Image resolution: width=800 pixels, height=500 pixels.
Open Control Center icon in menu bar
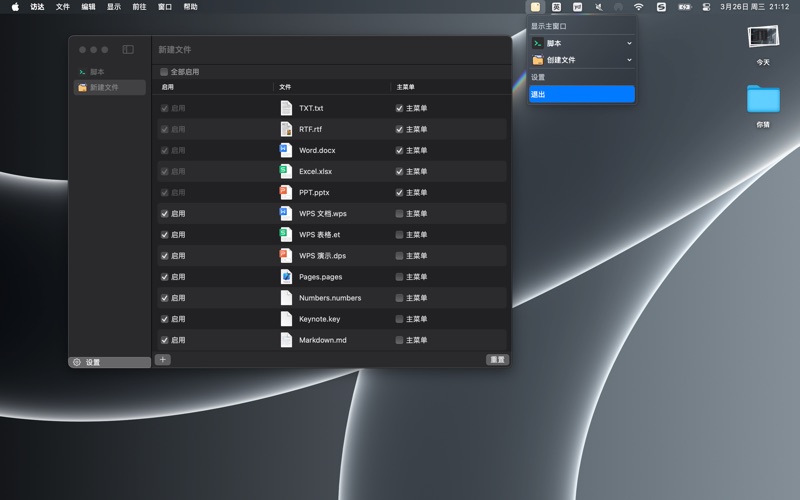point(707,7)
